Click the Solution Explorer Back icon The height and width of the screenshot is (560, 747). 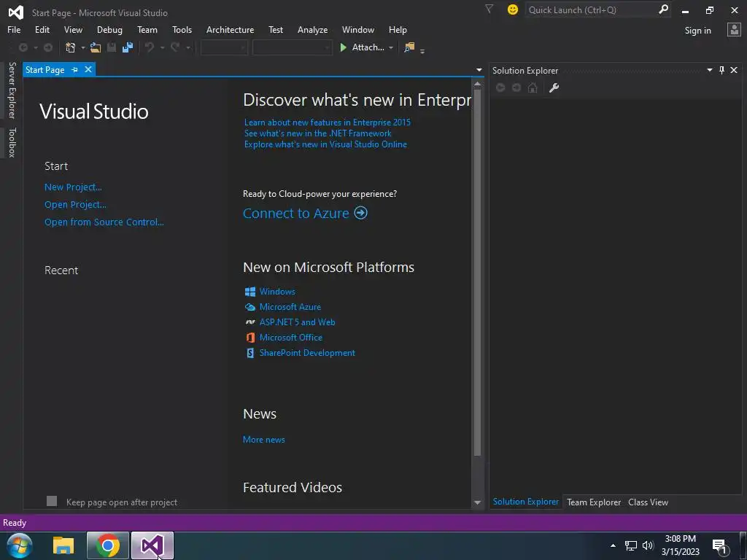pyautogui.click(x=500, y=87)
